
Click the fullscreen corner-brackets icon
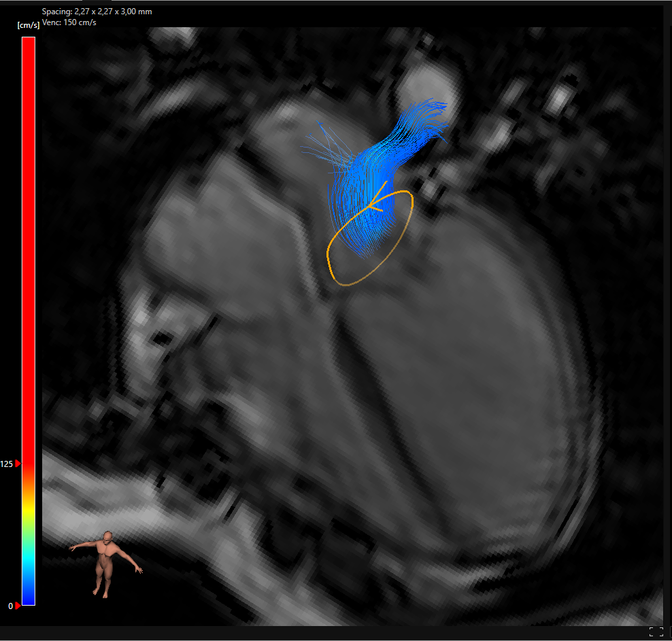[x=656, y=631]
